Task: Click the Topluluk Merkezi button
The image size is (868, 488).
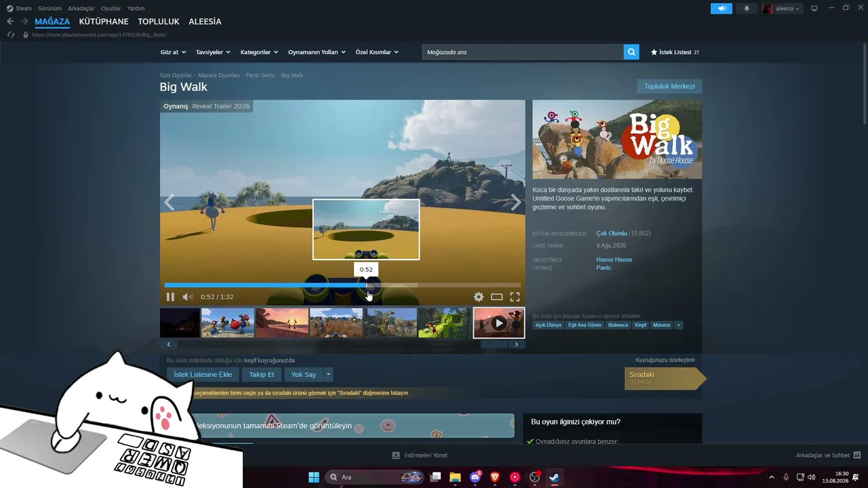Action: tap(669, 86)
